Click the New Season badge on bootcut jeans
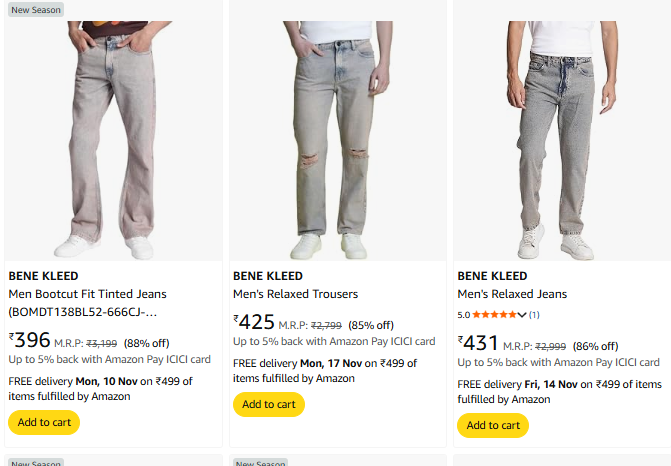671x466 pixels. tap(36, 10)
